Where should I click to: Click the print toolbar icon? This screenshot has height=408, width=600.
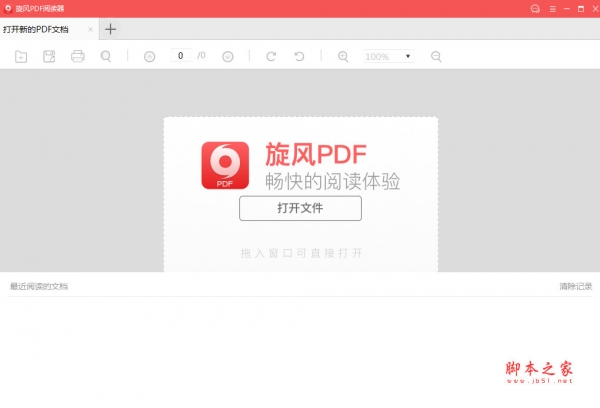click(x=78, y=56)
